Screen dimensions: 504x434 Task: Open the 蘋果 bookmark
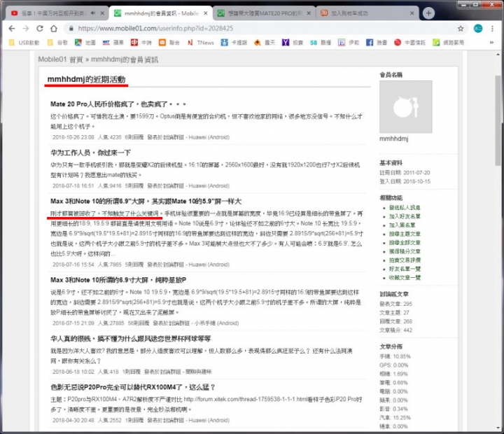pyautogui.click(x=113, y=43)
